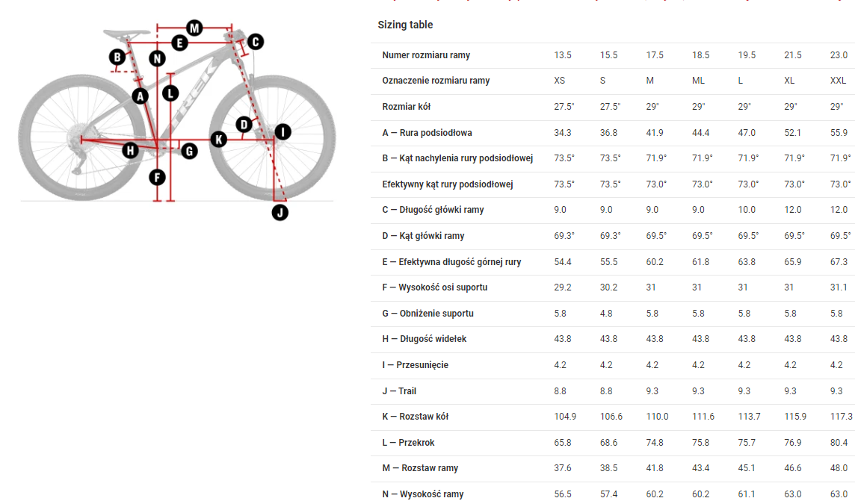Select the E label on top tube
Screen dimensions: 855x504
point(179,43)
